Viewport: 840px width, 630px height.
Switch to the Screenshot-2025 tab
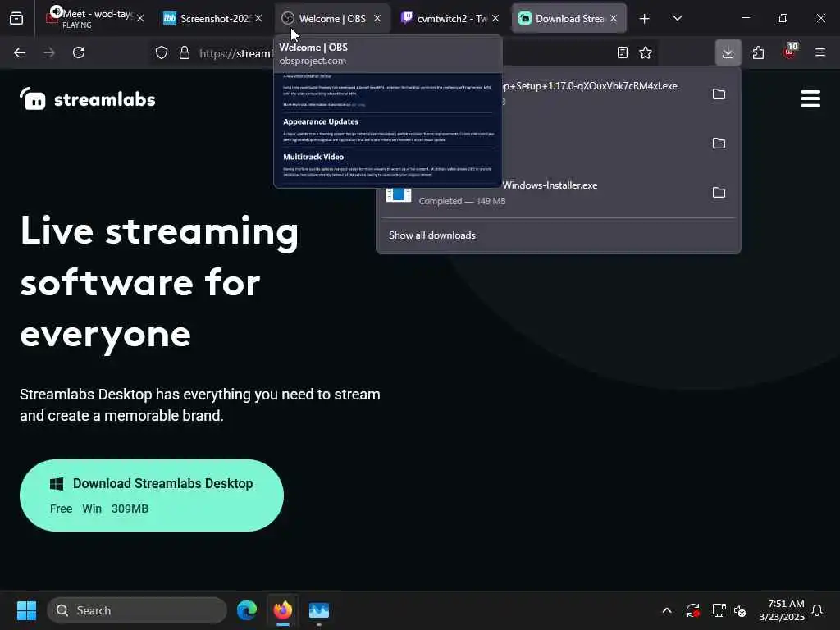pos(213,19)
